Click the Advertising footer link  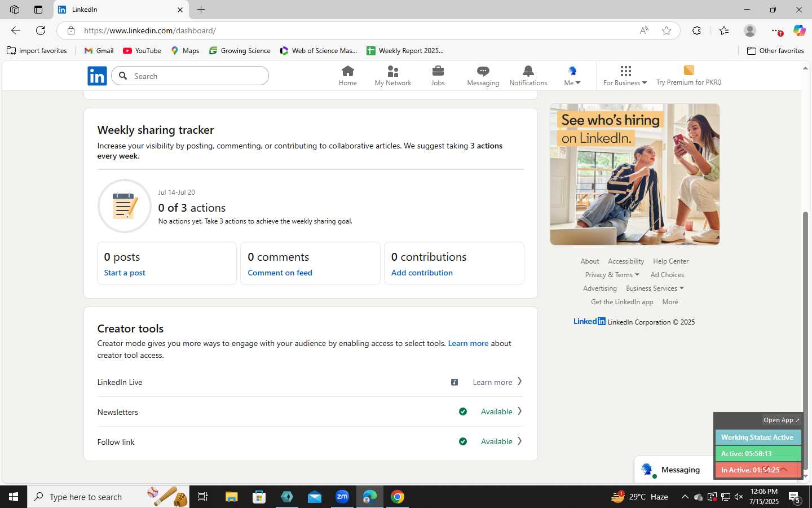pyautogui.click(x=600, y=288)
